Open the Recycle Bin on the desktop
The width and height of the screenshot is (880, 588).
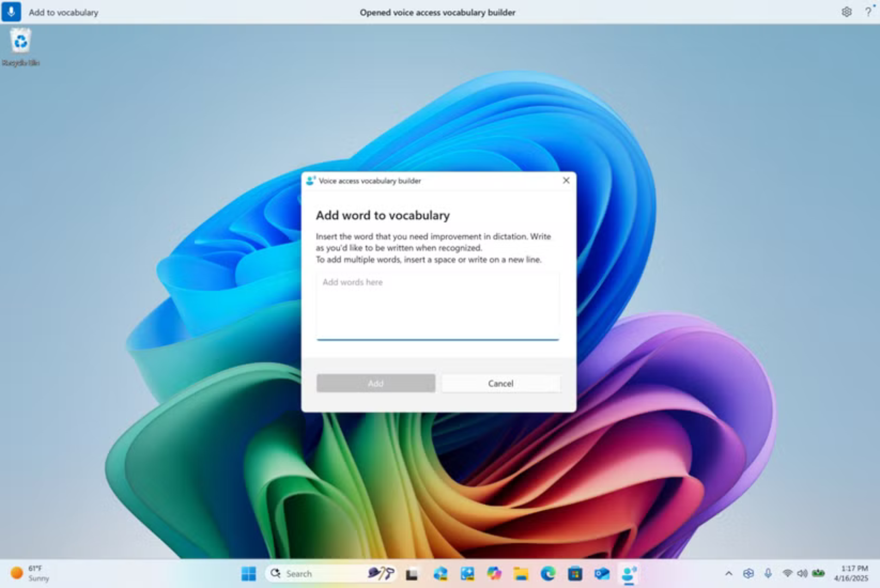point(20,41)
